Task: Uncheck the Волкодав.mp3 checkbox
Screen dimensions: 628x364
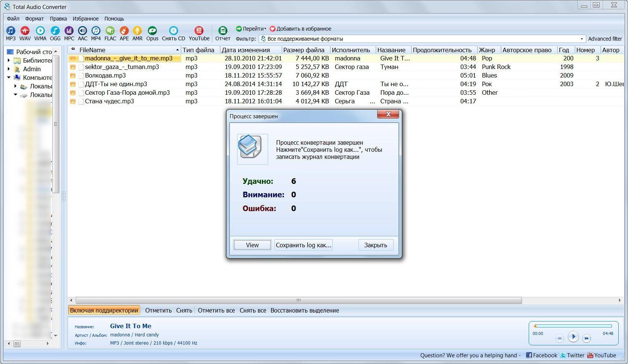Action: coord(73,76)
